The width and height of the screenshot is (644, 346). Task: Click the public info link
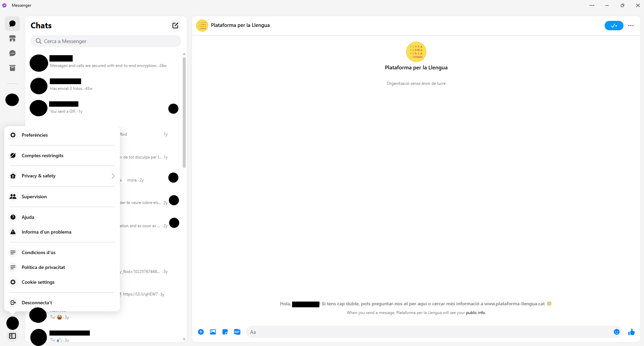[475, 313]
